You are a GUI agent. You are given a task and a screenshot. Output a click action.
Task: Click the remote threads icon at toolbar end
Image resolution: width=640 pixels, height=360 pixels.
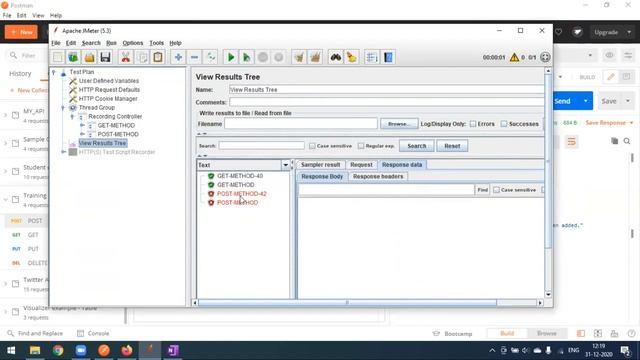545,57
